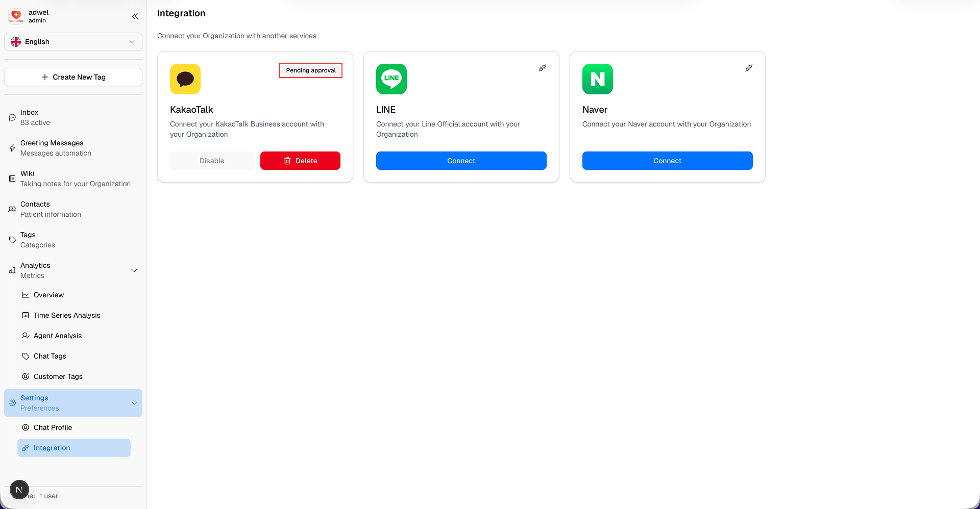Disable the pending KakaoTalk connection
980x509 pixels.
click(212, 161)
